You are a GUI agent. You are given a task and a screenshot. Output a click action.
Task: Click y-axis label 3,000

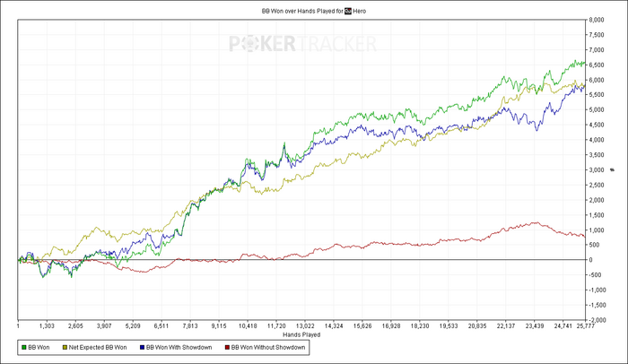tap(597, 169)
